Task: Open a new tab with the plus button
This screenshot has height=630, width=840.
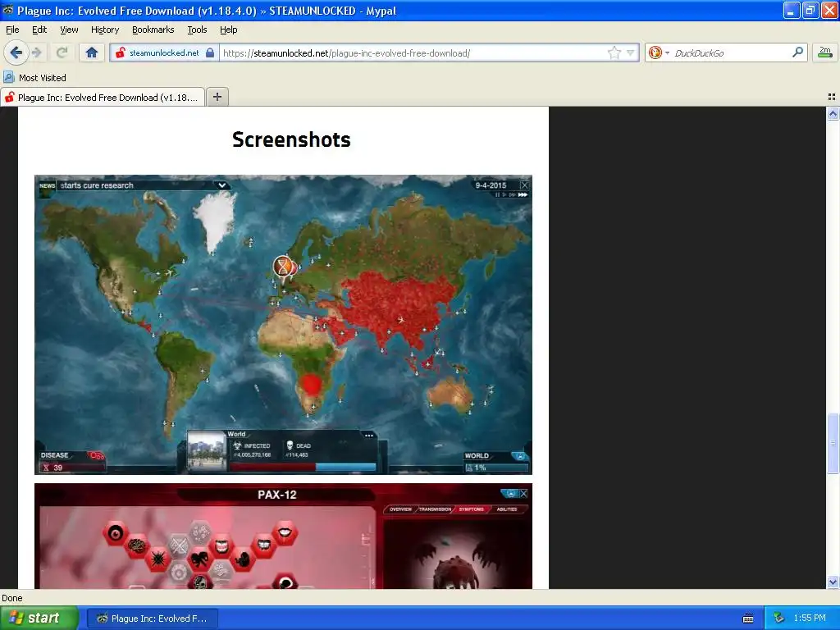Action: tap(217, 97)
